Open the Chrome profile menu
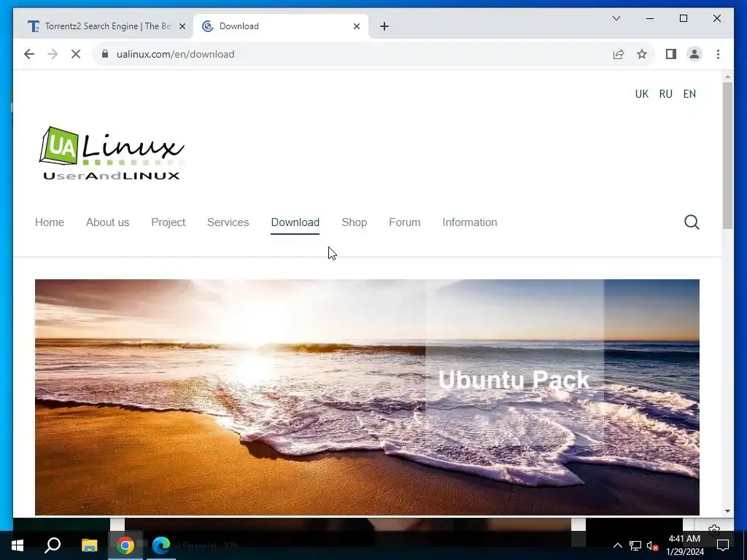 click(694, 54)
